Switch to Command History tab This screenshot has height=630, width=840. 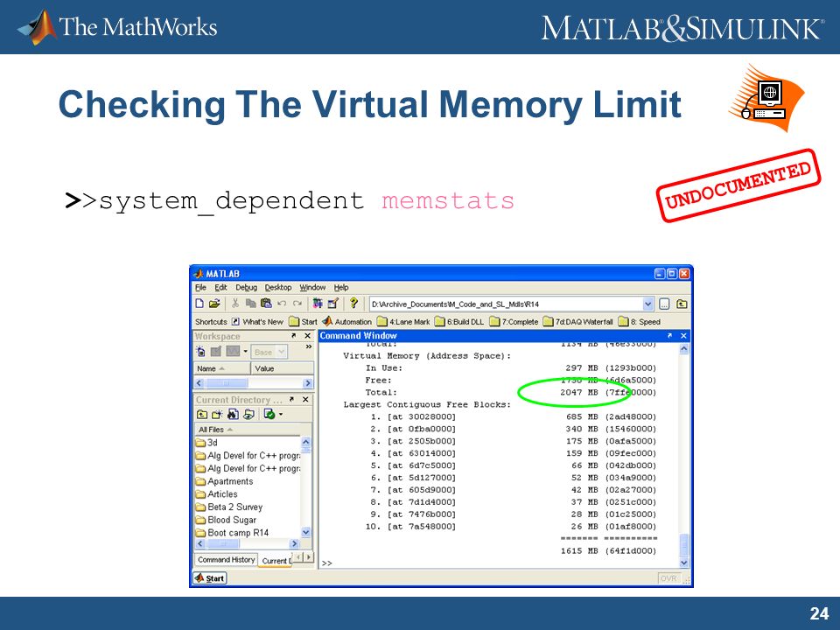coord(226,560)
